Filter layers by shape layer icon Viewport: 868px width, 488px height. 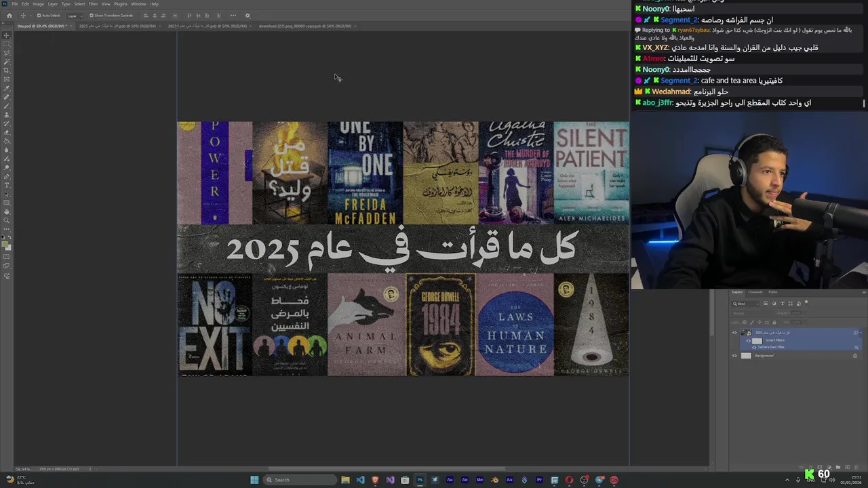coord(791,304)
